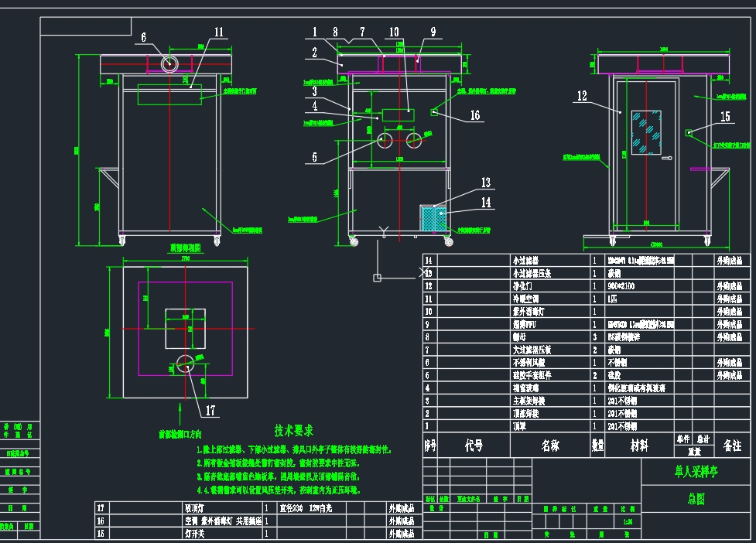
Task: Click the '1匹' material cell
Action: 612,299
